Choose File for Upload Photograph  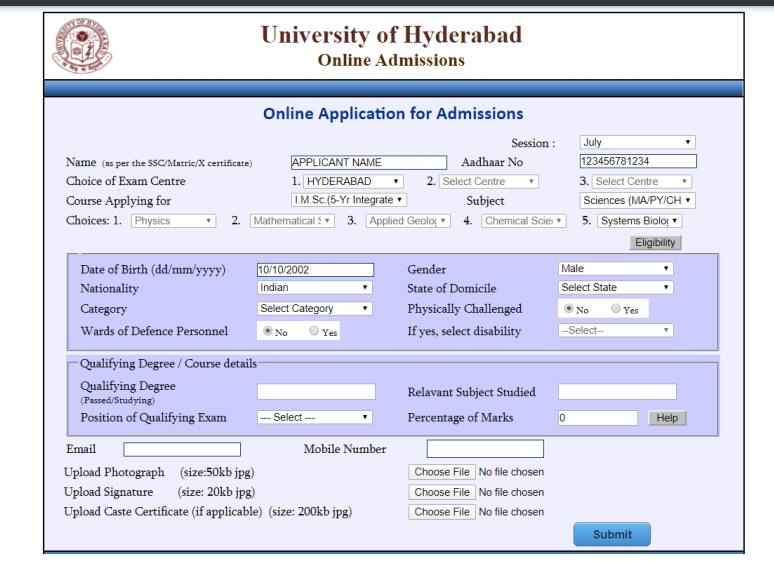pos(441,472)
